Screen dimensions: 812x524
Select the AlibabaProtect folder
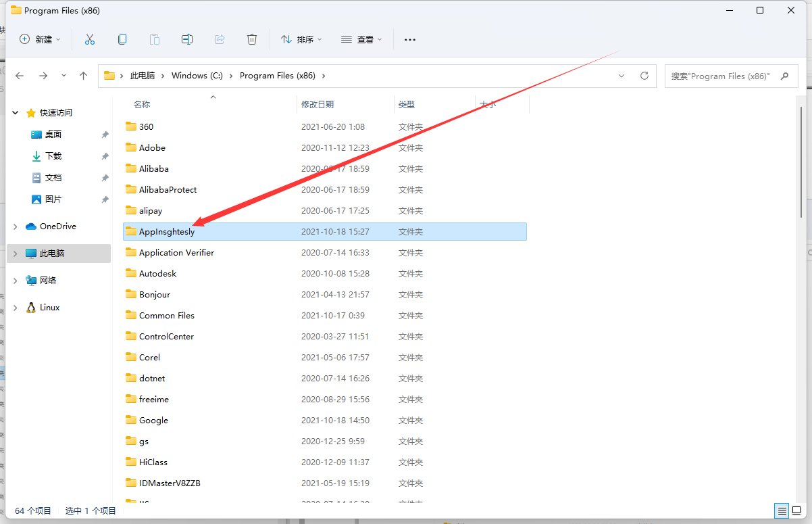pyautogui.click(x=168, y=189)
